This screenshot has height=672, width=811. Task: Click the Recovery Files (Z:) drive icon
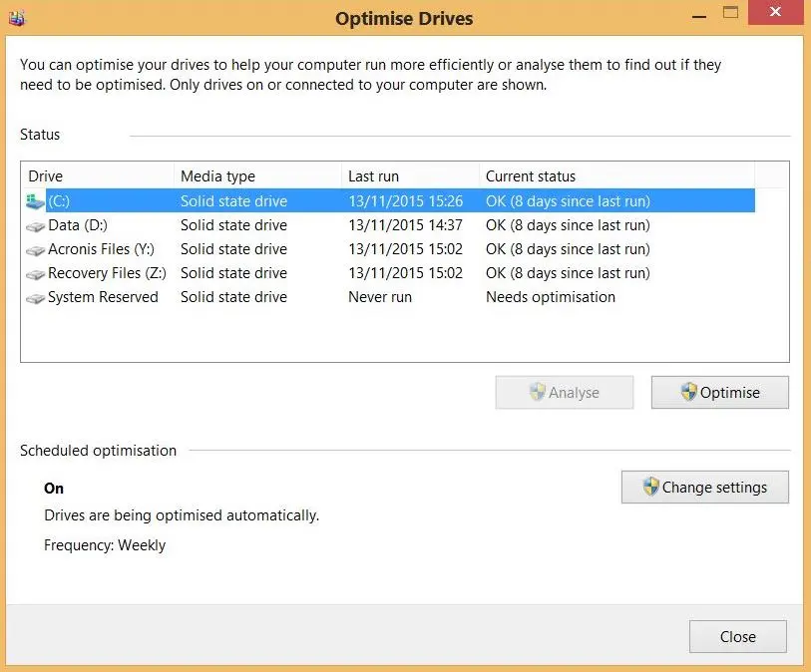[35, 274]
